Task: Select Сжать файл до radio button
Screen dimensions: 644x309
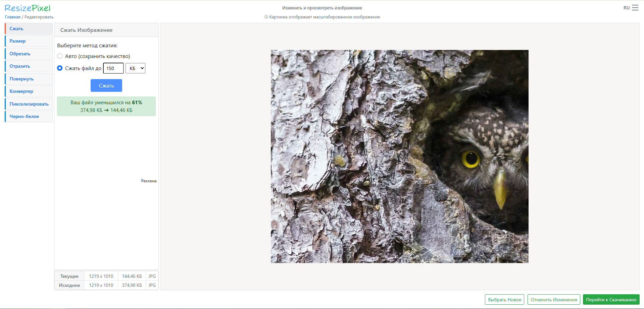Action: pos(60,68)
